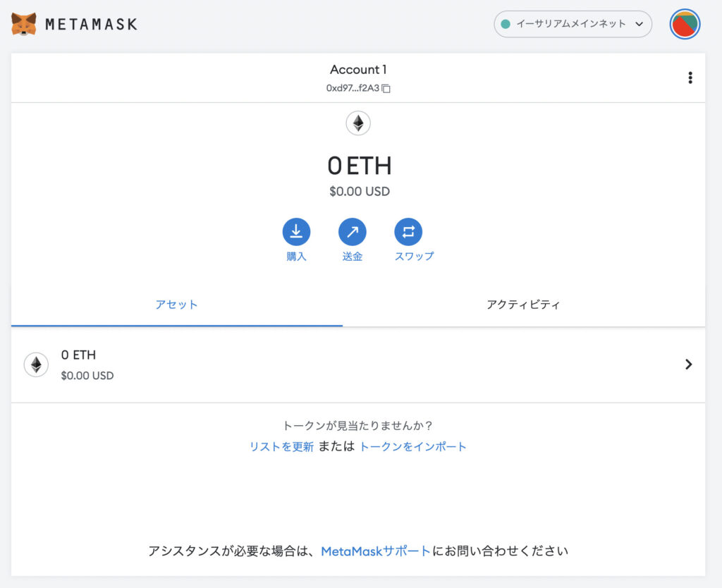The width and height of the screenshot is (722, 588).
Task: Expand ETH asset details with right chevron
Action: click(688, 365)
